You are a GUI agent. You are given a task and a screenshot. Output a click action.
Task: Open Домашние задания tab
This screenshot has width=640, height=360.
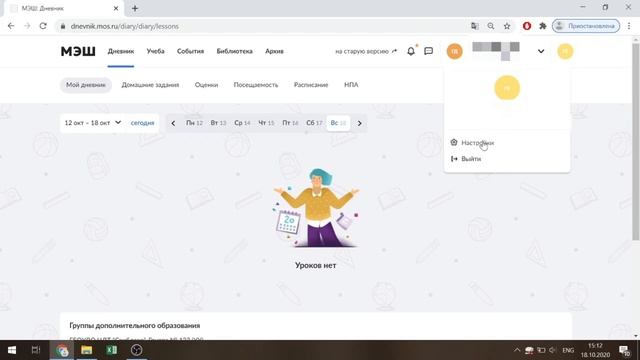[150, 85]
